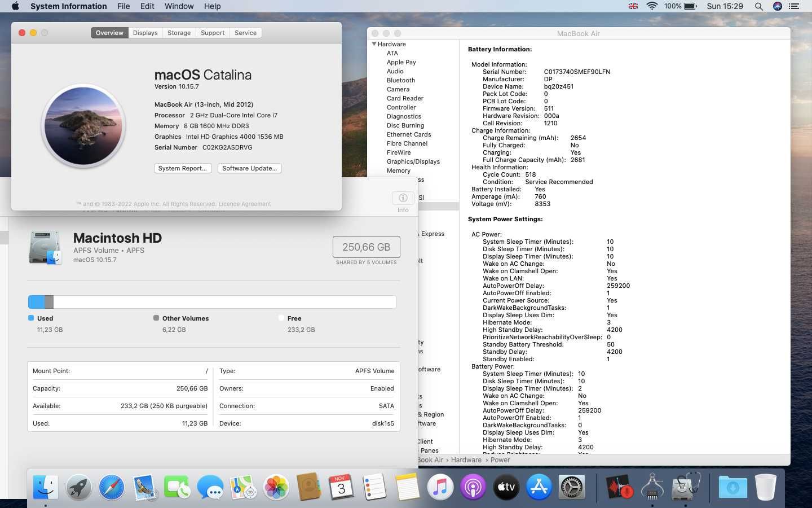Select Graphics/Displays in the Hardware list
The image size is (812, 508).
(x=413, y=161)
